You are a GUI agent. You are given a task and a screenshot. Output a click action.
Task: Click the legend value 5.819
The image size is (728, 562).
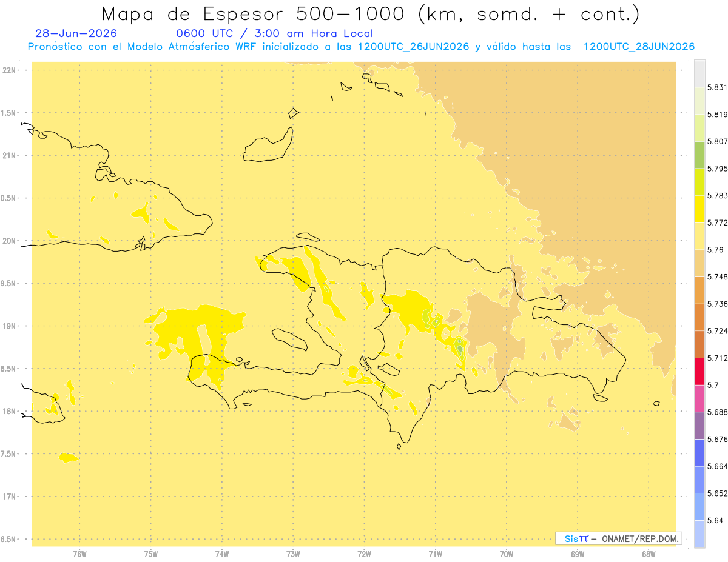click(718, 115)
